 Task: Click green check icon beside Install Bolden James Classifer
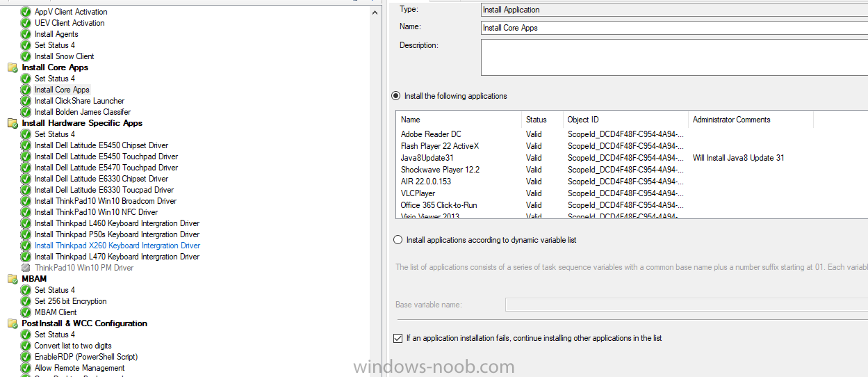point(26,112)
